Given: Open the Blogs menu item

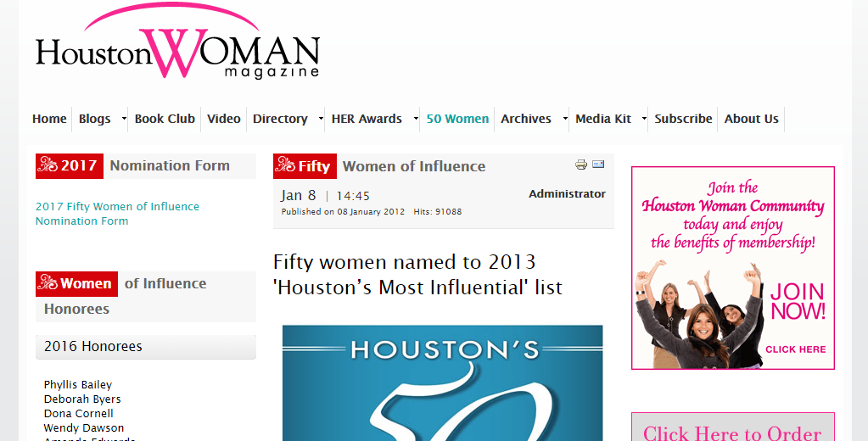Looking at the screenshot, I should click(x=95, y=119).
